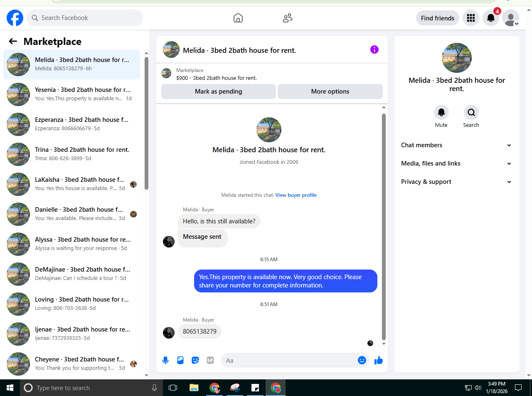Open the Melida conversation in the list
This screenshot has width=532, height=396.
click(x=71, y=64)
